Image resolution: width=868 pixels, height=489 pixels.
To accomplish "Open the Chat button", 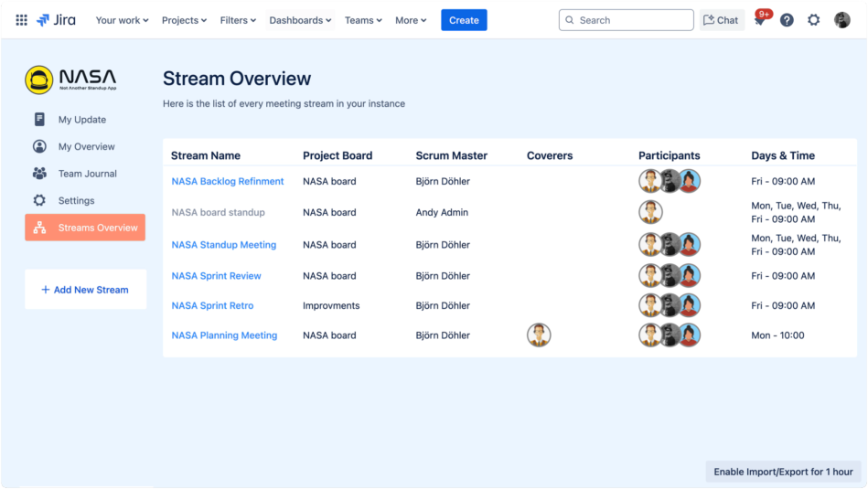I will coord(722,20).
